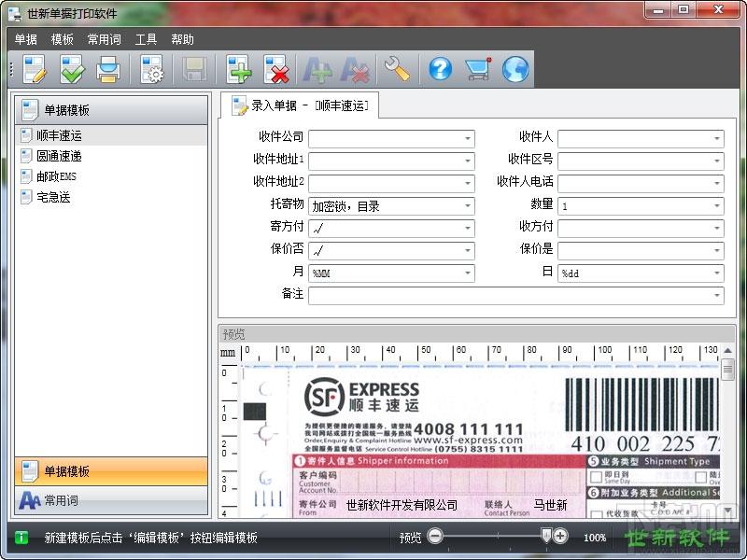Select the 单据模板 orange panel button
Screen dimensions: 747x560
[111, 471]
